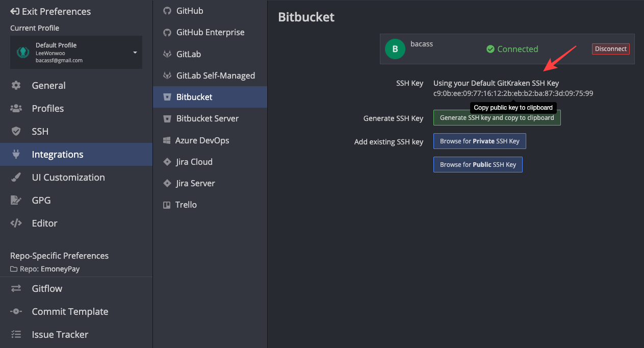This screenshot has width=644, height=348.
Task: Click the Issue Tracker checklist icon
Action: [x=16, y=334]
